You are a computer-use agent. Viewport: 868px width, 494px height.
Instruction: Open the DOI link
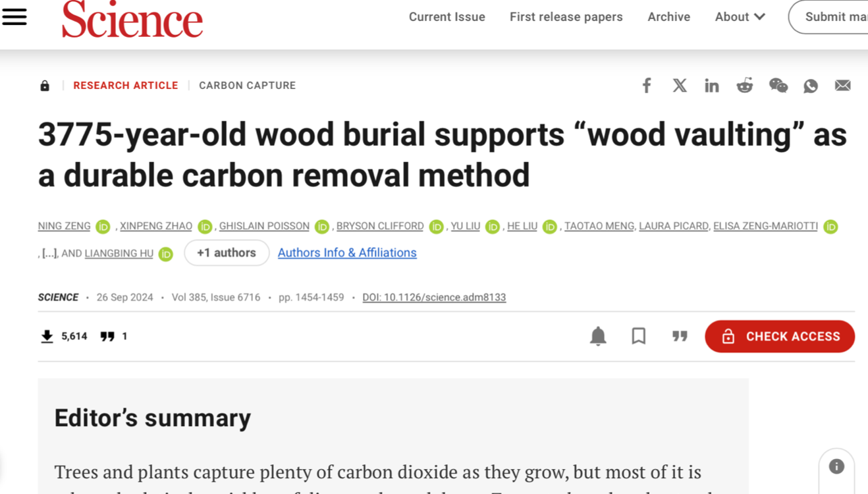click(434, 297)
